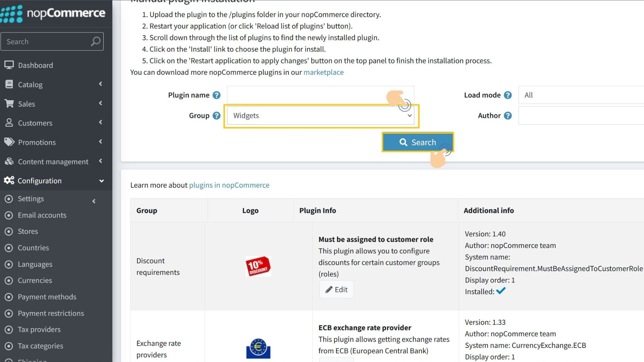
Task: Click the Author input field
Action: 581,116
